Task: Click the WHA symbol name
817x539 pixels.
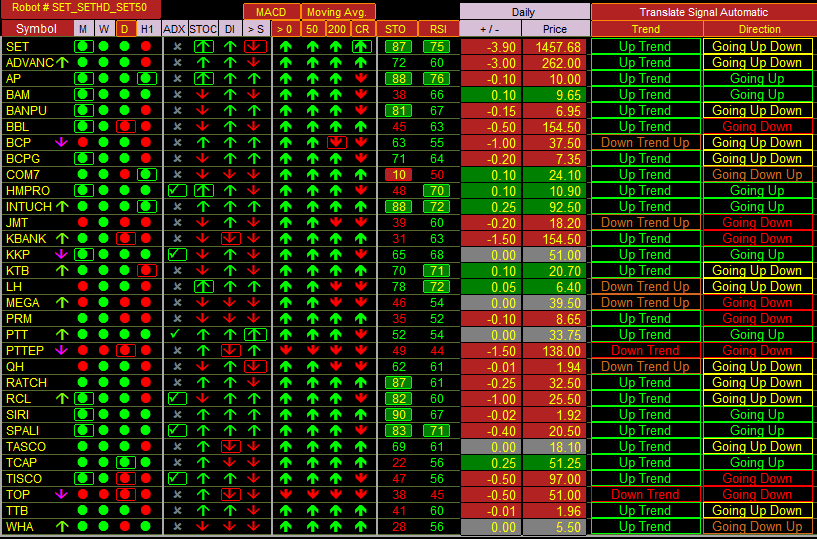Action: [x=20, y=526]
